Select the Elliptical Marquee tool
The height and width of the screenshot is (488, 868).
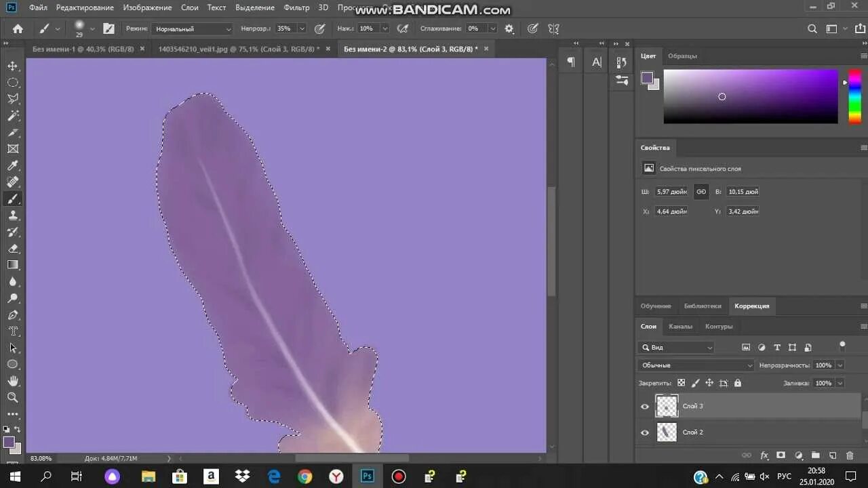13,83
